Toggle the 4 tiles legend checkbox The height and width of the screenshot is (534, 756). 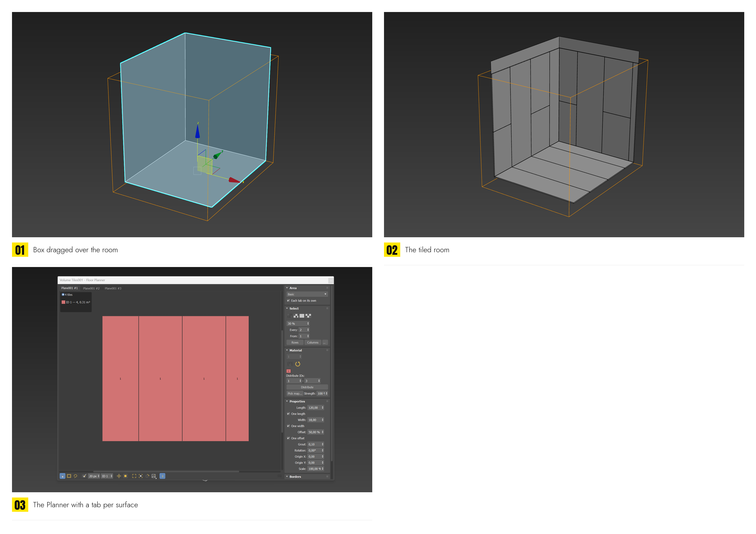pos(63,295)
